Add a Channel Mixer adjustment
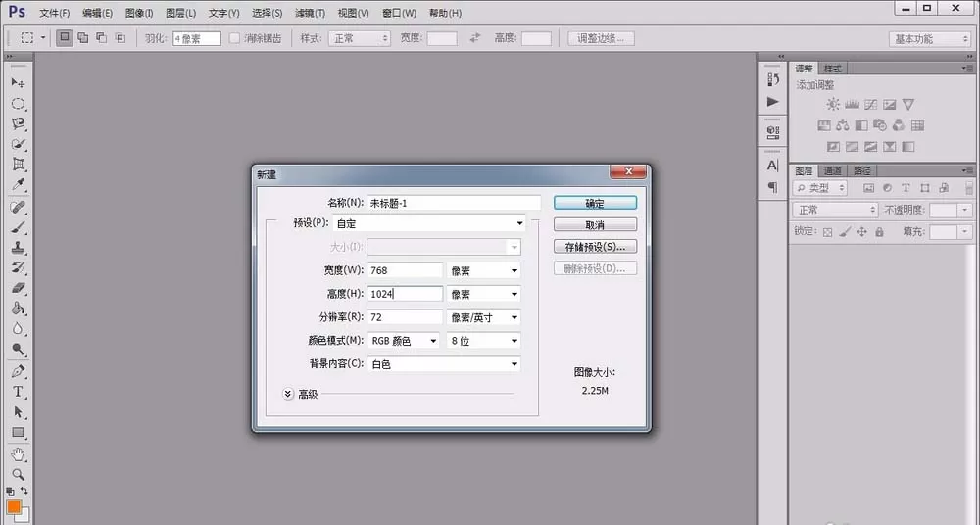Screen dimensions: 980x525 pos(899,125)
